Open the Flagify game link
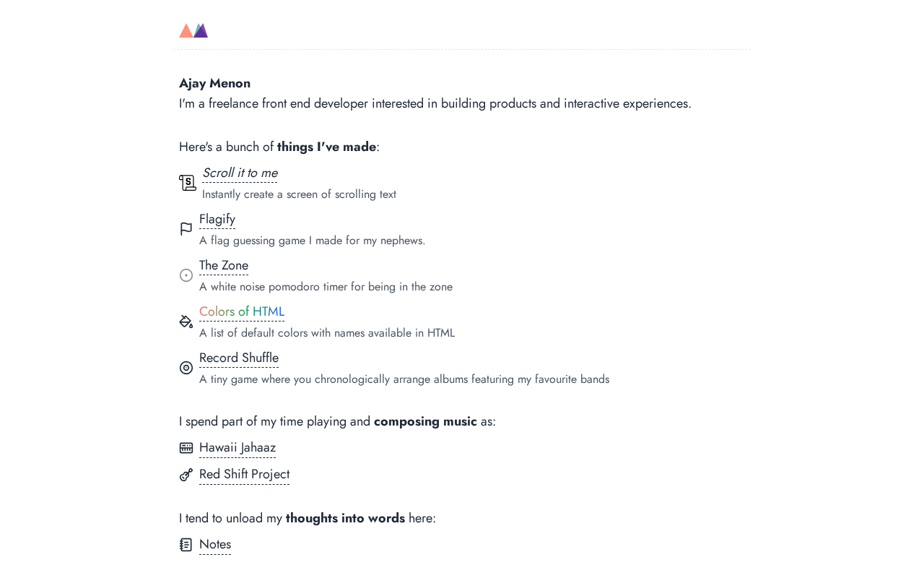The width and height of the screenshot is (924, 578). (x=217, y=220)
